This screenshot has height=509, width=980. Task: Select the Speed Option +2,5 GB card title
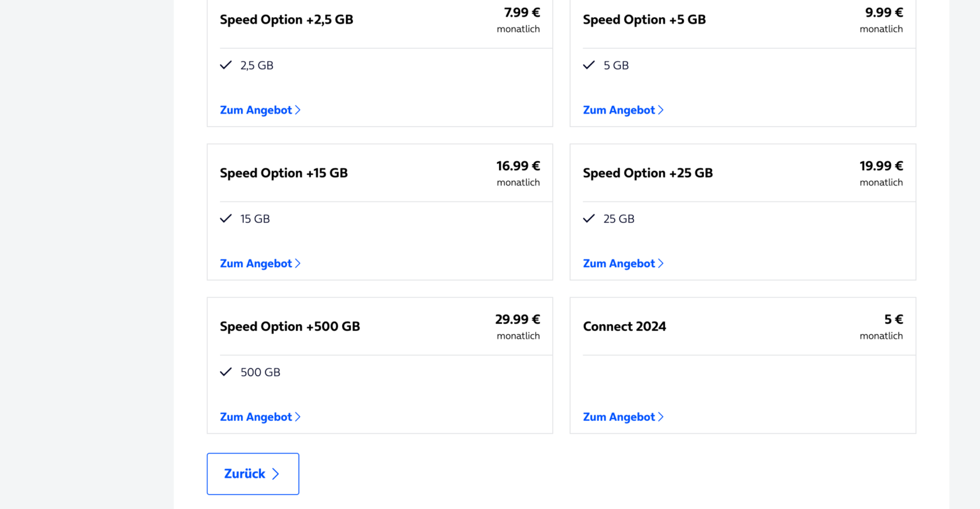[x=286, y=20]
